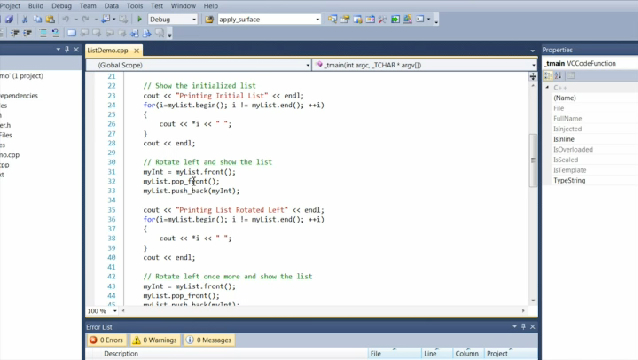
Task: Start debugging with the green play icon
Action: pos(139,19)
